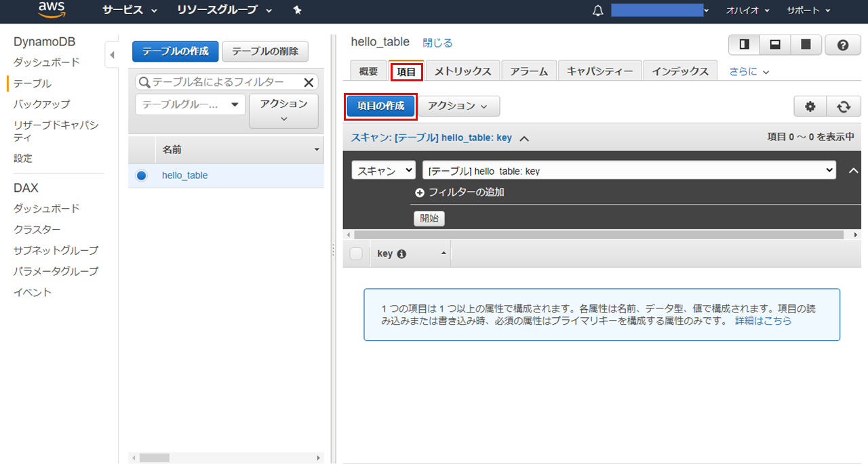Switch to the 概要 tab
The image size is (868, 465).
tap(369, 71)
